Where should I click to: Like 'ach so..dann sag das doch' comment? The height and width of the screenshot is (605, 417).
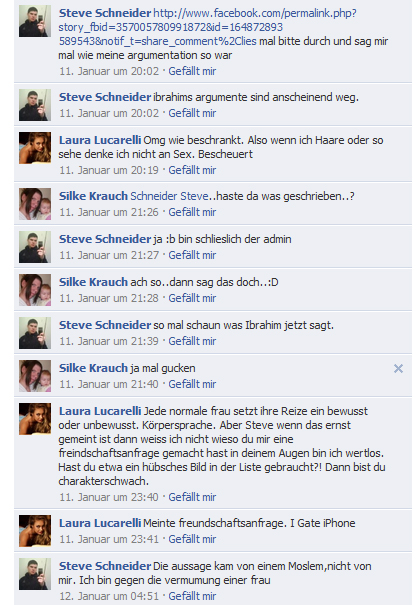point(192,298)
